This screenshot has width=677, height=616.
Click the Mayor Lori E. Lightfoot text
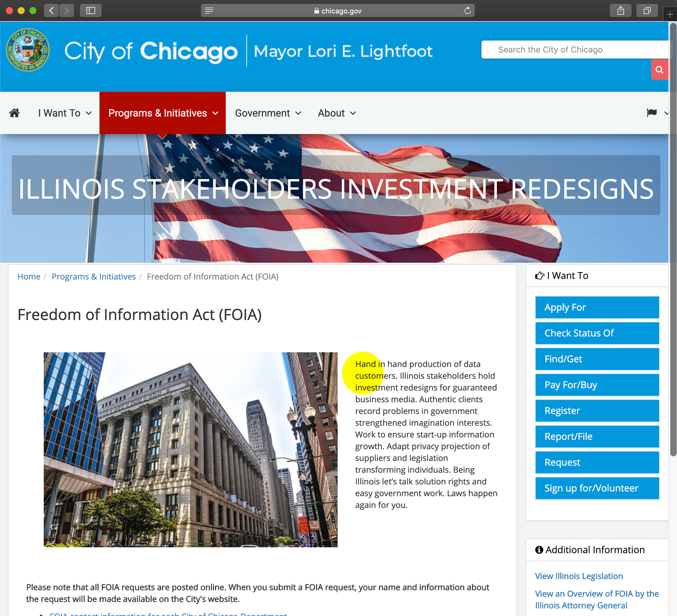click(344, 51)
